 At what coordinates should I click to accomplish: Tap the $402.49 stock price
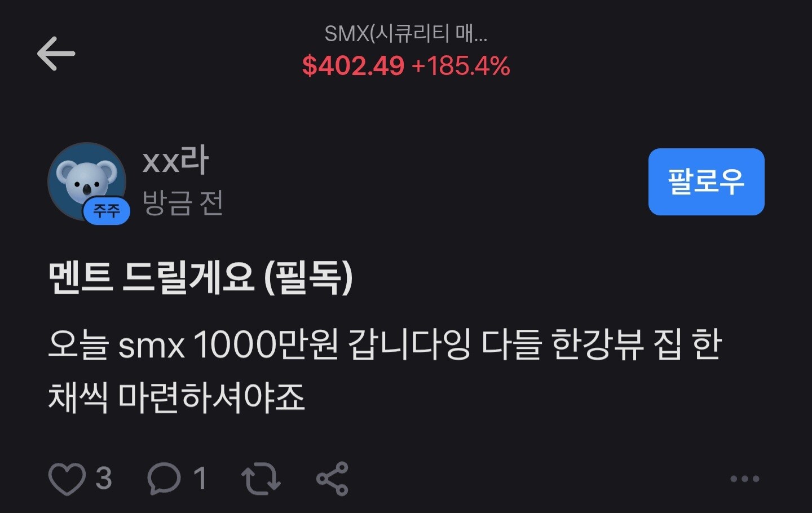[x=353, y=66]
